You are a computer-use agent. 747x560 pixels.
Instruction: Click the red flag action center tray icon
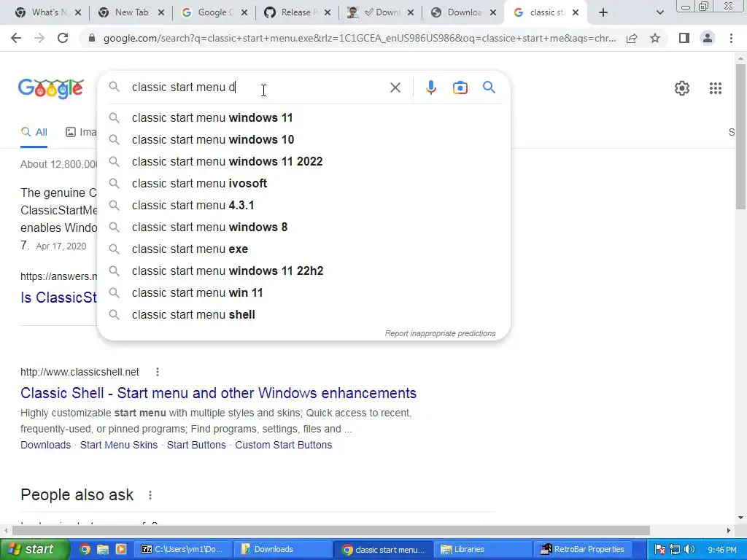click(659, 549)
